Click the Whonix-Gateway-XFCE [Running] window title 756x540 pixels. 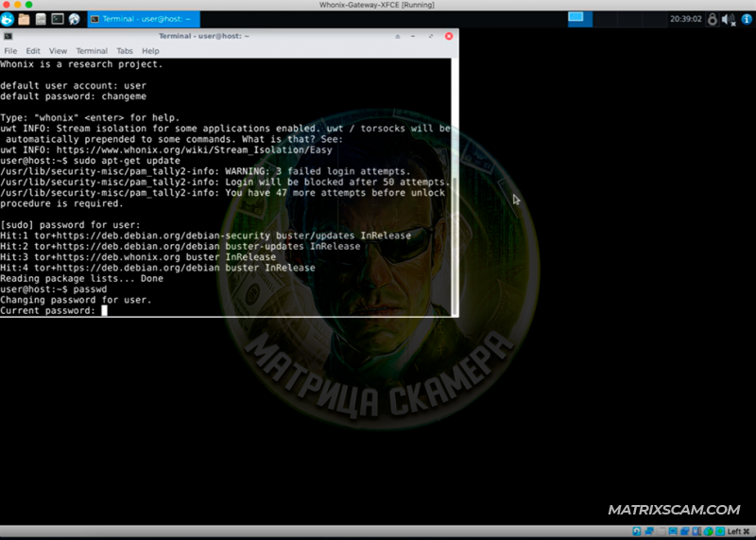click(x=376, y=5)
